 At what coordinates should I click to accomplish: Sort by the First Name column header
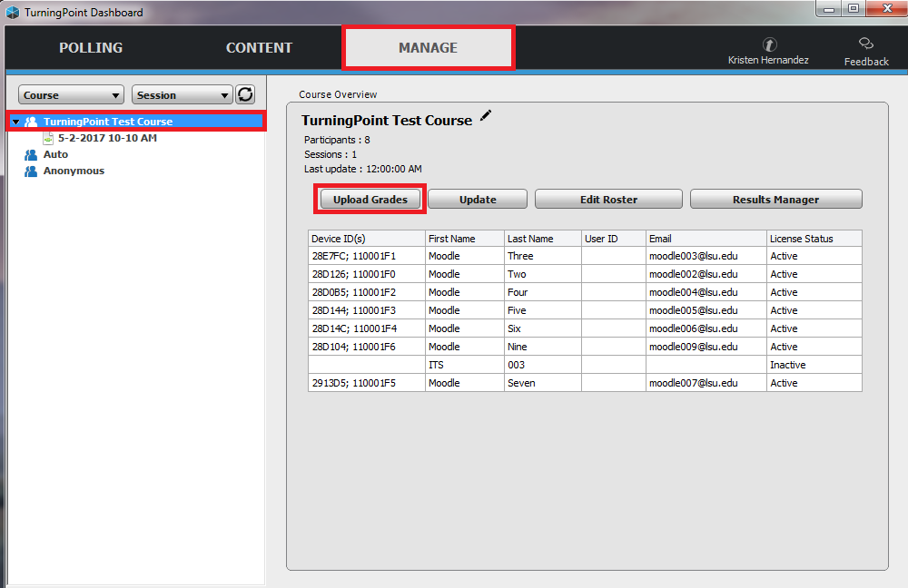click(x=464, y=239)
